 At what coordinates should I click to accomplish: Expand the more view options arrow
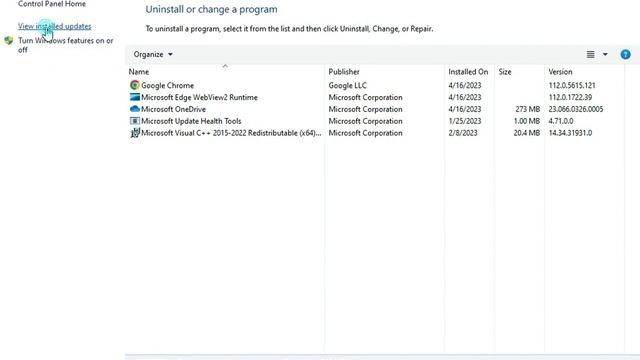coord(605,54)
